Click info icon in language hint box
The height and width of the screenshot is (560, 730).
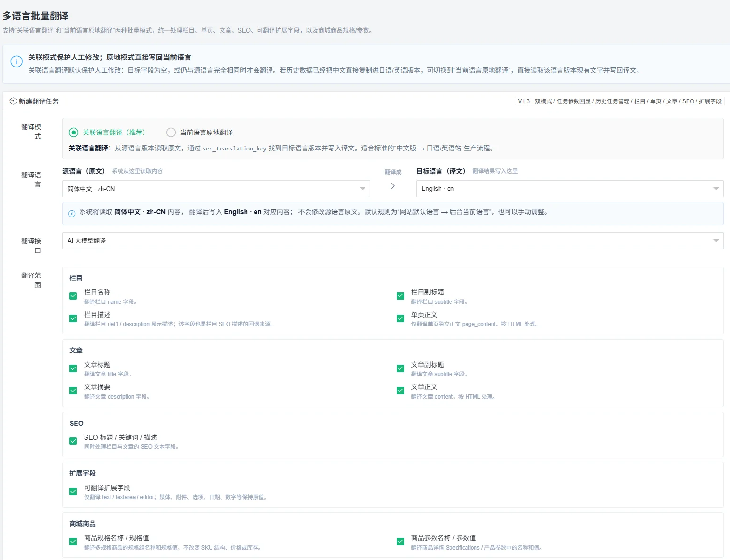pyautogui.click(x=72, y=214)
